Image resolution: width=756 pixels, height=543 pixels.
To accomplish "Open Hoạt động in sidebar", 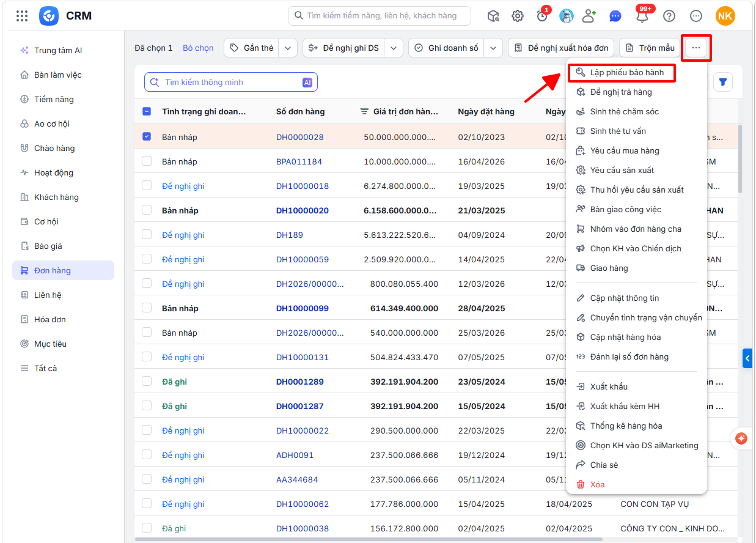I will pyautogui.click(x=63, y=172).
